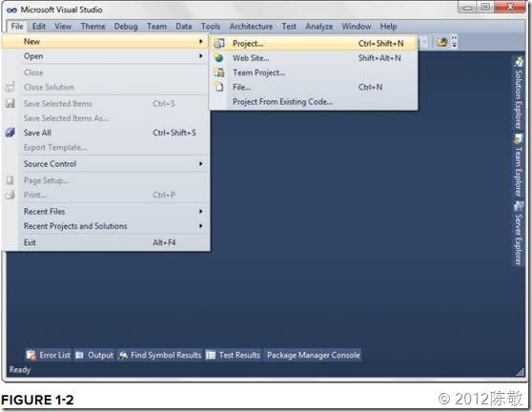
Task: Click the Team Project icon
Action: pyautogui.click(x=219, y=72)
